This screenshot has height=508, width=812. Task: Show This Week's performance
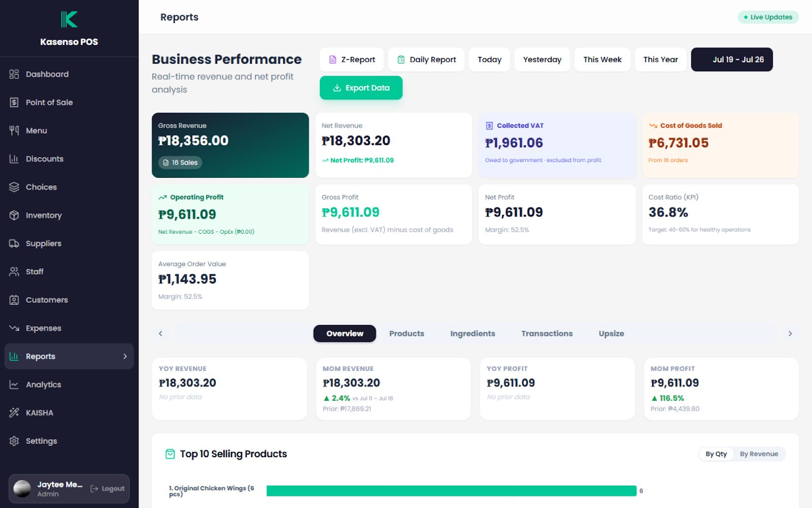(602, 59)
